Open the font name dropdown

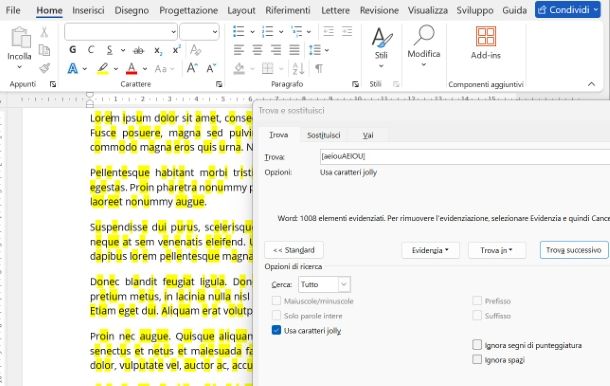(x=174, y=32)
